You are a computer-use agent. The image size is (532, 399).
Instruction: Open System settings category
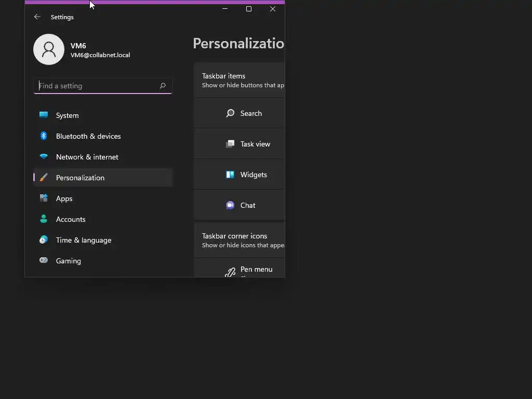[x=68, y=115]
